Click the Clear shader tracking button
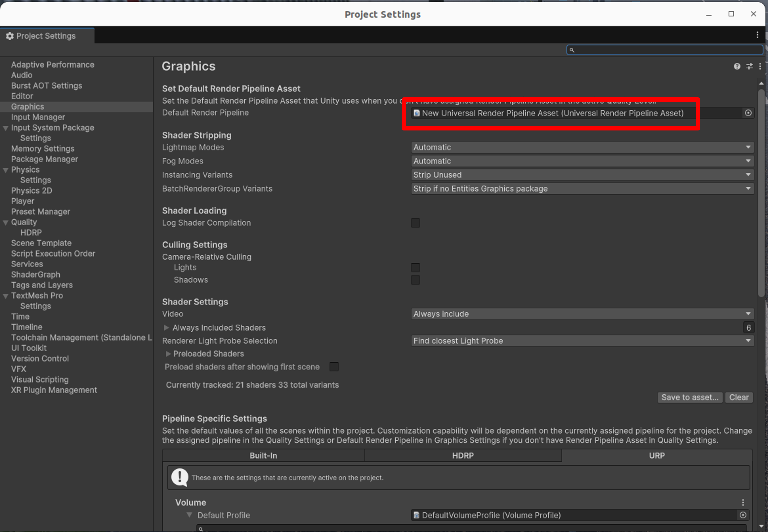 click(739, 397)
